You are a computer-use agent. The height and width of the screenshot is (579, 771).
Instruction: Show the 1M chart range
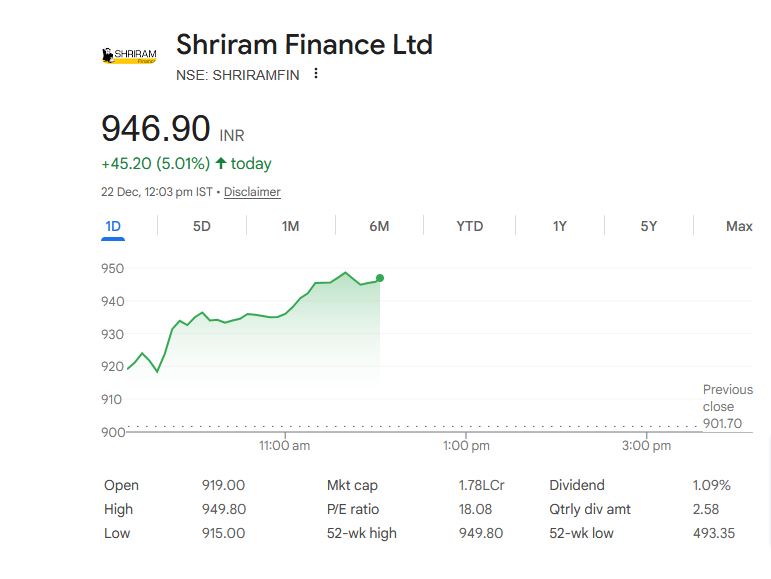coord(290,226)
